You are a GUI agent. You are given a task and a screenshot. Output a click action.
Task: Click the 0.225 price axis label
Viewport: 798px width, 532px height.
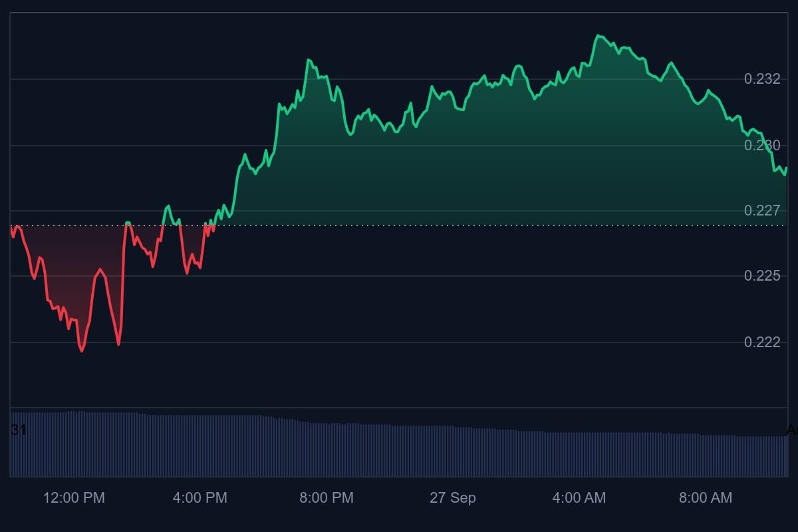[x=762, y=276]
